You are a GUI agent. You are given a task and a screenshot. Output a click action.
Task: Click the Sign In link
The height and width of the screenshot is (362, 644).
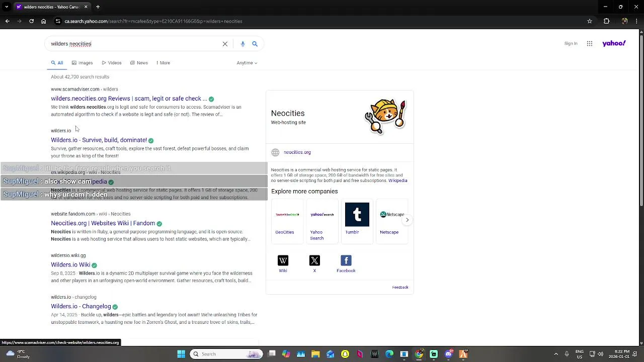(x=571, y=44)
